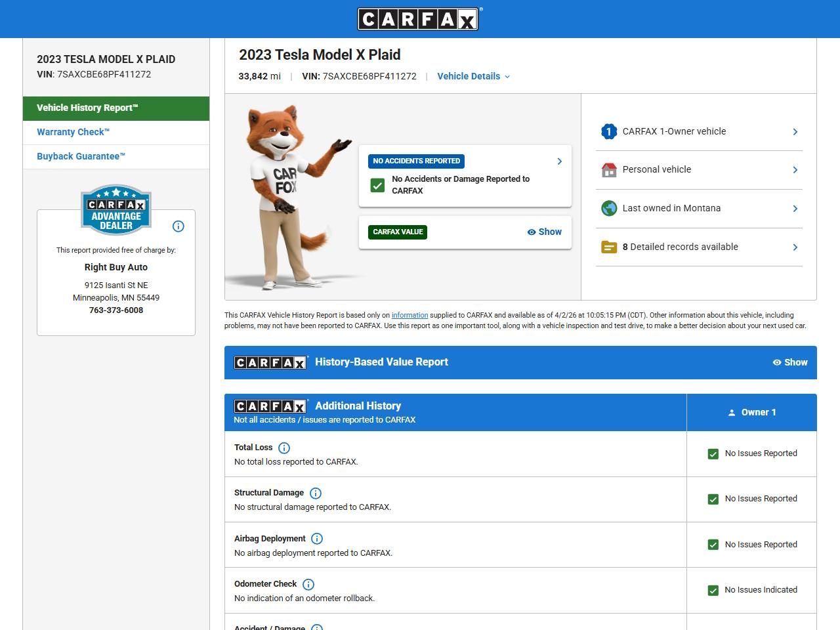Click the info icon beside Advantage Dealer badge
840x630 pixels.
tap(178, 226)
